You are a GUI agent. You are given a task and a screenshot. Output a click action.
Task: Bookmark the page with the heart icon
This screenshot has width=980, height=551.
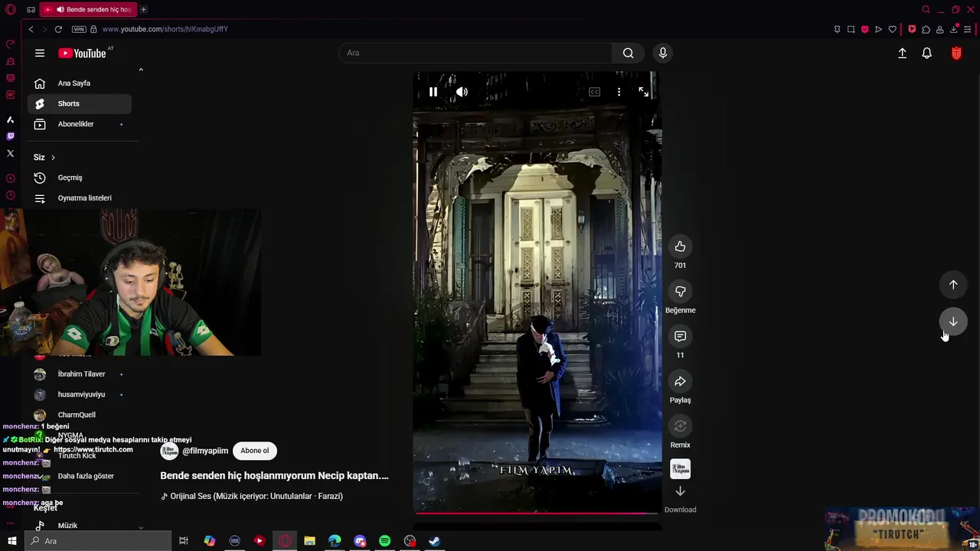[x=892, y=29]
